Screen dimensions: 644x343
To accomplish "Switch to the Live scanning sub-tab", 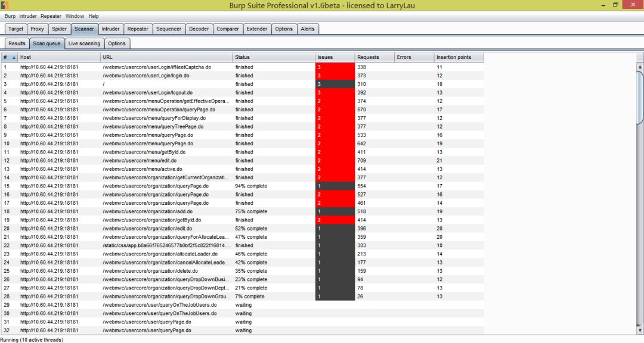I will pyautogui.click(x=84, y=43).
